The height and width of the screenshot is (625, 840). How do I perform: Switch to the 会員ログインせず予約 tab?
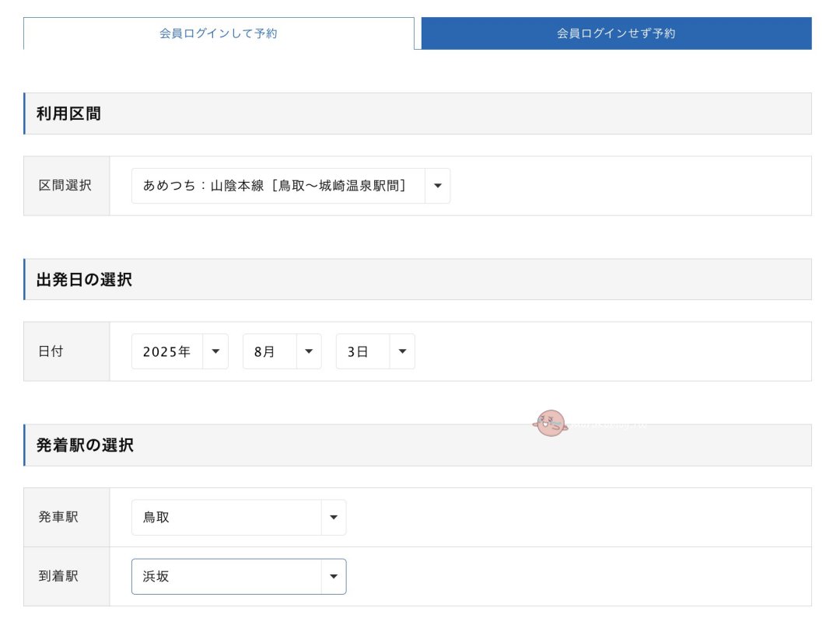click(616, 33)
